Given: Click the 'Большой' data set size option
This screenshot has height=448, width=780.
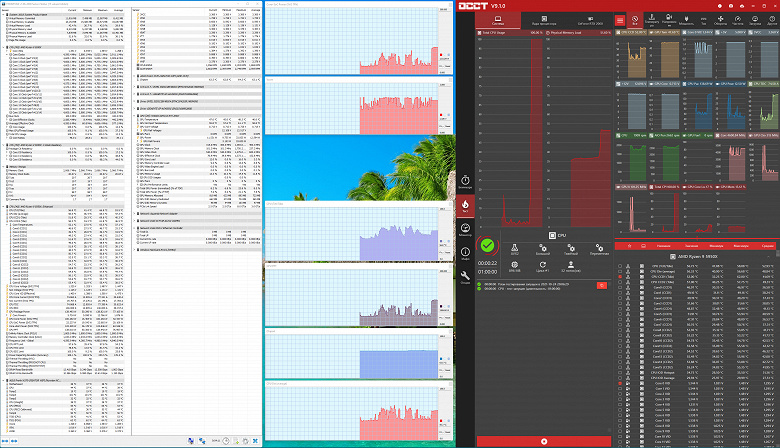Looking at the screenshot, I should point(543,249).
